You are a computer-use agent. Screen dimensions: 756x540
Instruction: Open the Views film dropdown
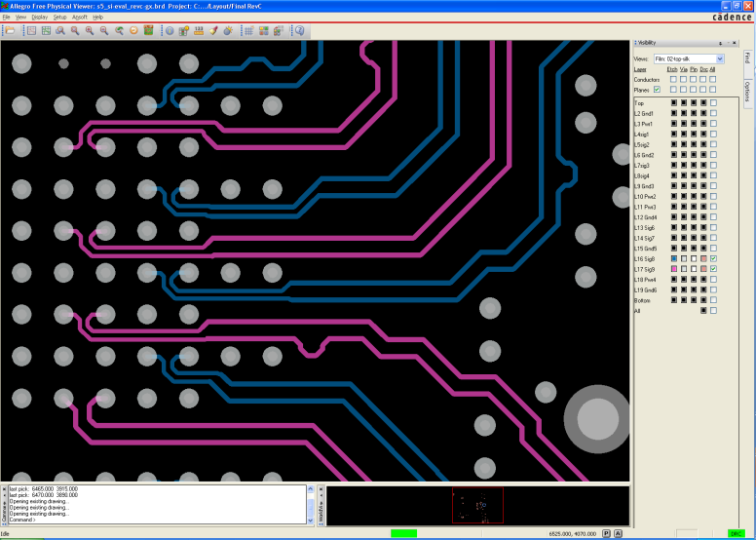point(719,59)
